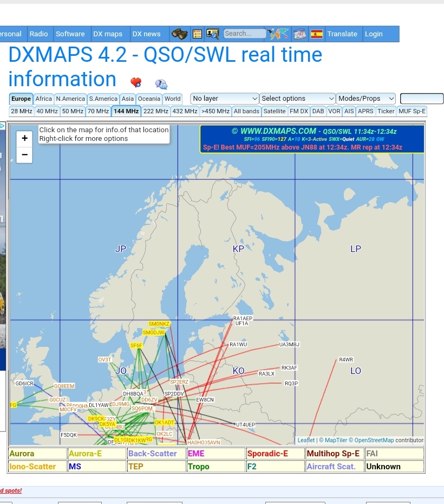
Task: Click the SM0NKZ callsign label
Action: [x=159, y=324]
